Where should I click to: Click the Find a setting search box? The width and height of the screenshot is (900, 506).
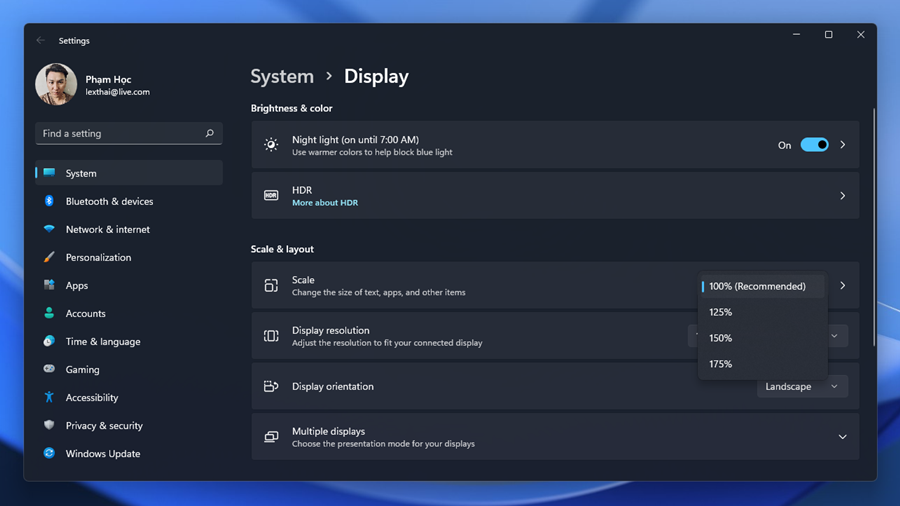[129, 133]
